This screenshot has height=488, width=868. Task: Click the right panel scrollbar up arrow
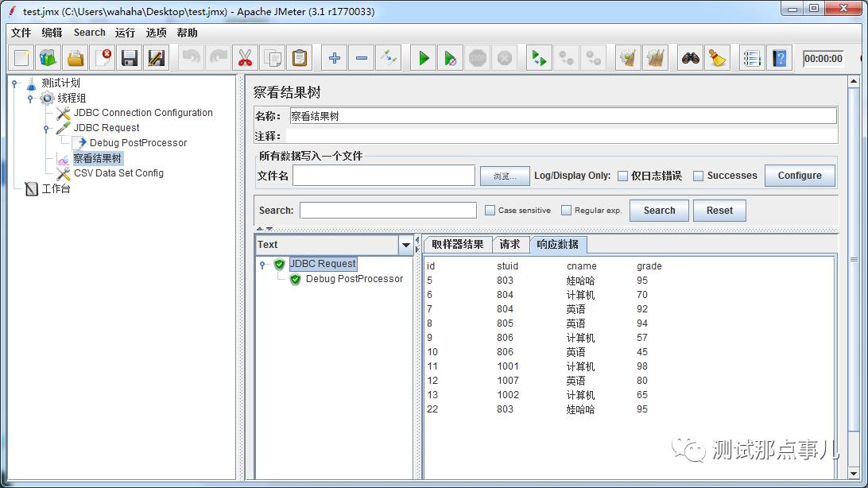tap(853, 82)
